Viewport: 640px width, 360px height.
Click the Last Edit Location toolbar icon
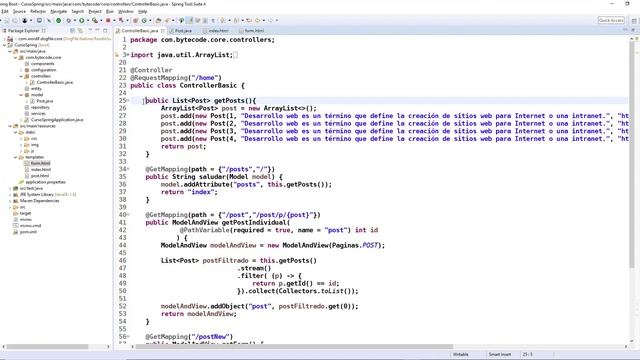tap(249, 20)
